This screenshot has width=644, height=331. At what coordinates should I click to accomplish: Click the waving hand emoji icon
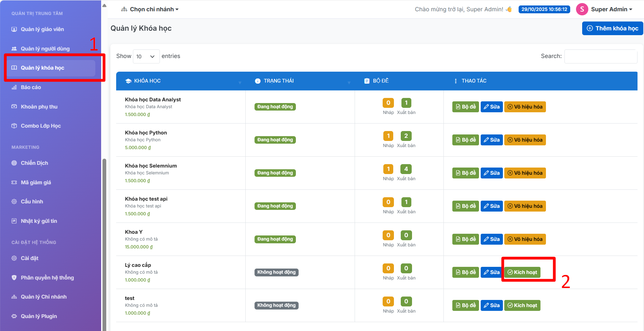tap(509, 9)
